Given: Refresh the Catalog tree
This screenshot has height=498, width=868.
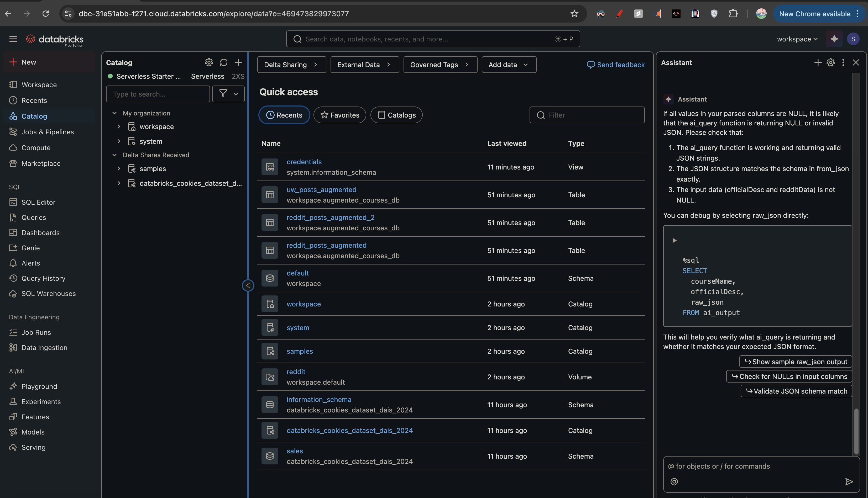Looking at the screenshot, I should pos(223,62).
